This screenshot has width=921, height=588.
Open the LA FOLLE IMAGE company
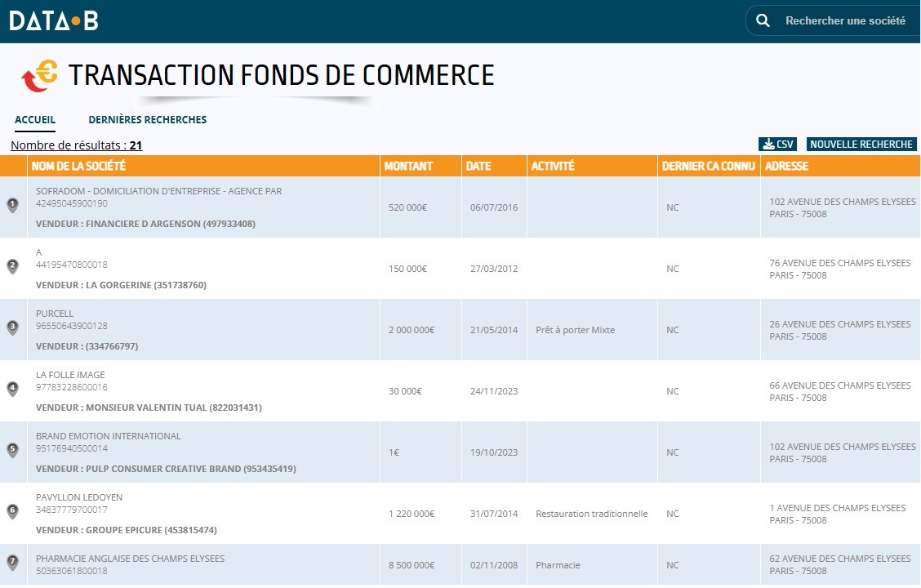click(70, 375)
